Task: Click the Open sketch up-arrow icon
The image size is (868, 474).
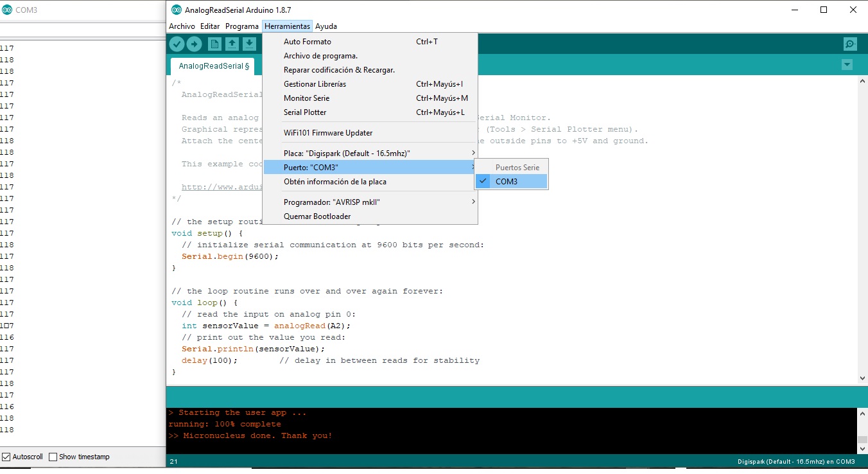Action: [232, 44]
